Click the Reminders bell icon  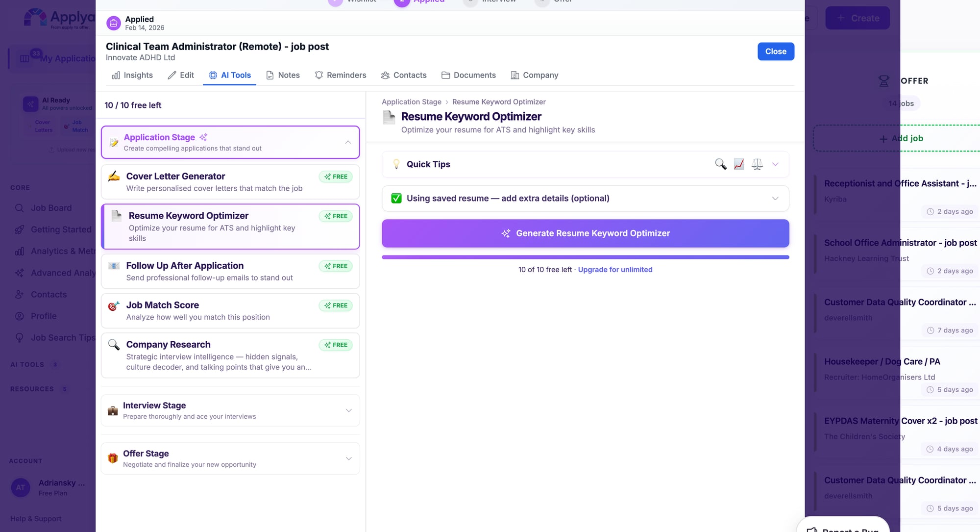pyautogui.click(x=318, y=75)
